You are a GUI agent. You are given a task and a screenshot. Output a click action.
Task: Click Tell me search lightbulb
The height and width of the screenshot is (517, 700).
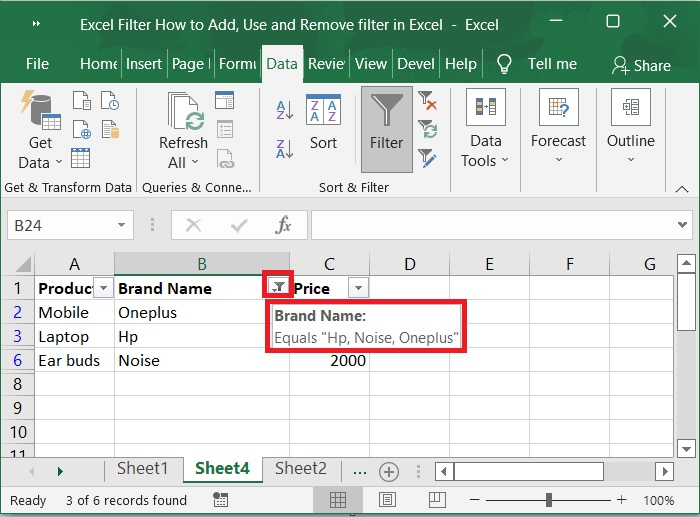(x=504, y=64)
